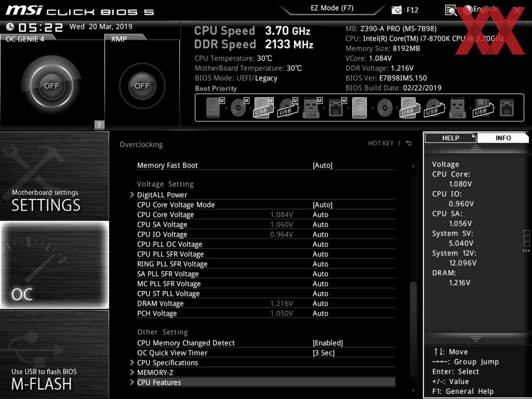Click the clock time 05:22

pos(41,27)
